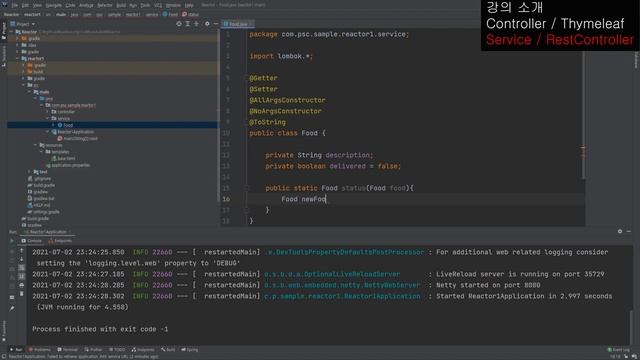Select .gitignore file in project tree
The image size is (640, 360).
[x=39, y=178]
